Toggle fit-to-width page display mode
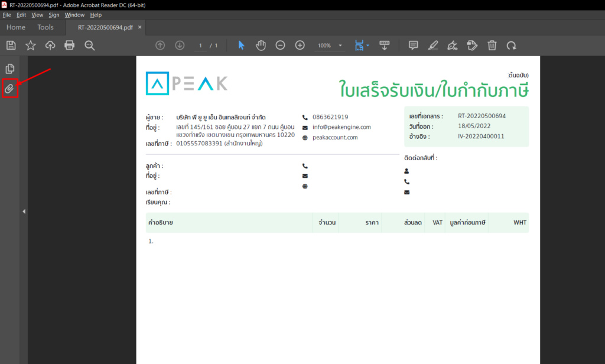The image size is (605, 364). click(359, 45)
